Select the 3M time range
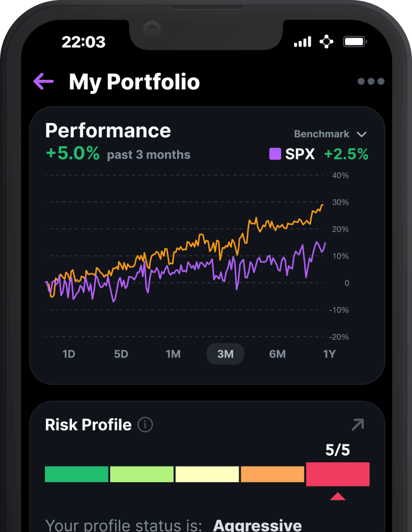This screenshot has height=532, width=412. point(225,354)
